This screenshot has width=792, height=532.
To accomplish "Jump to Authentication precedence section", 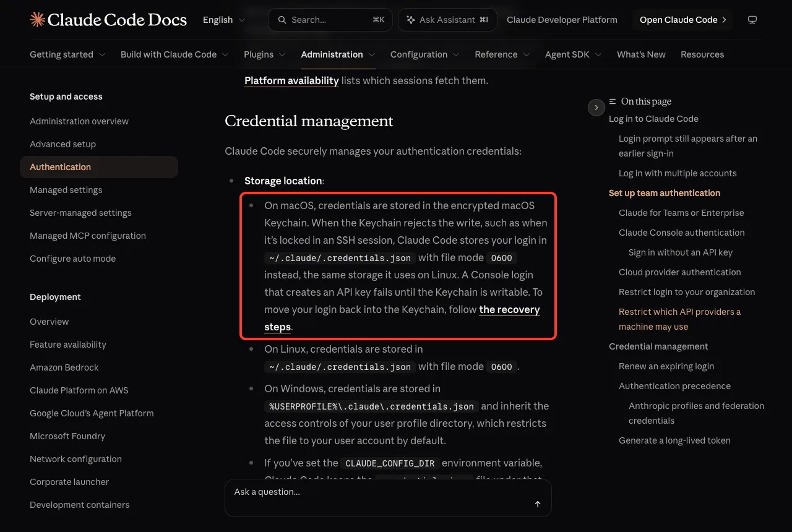I will (x=674, y=386).
